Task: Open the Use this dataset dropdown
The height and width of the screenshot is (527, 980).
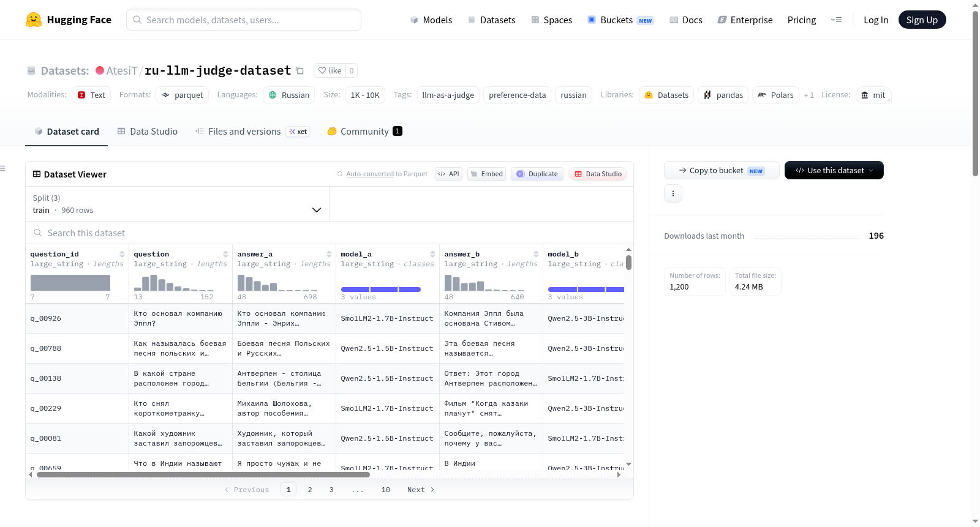Action: 834,170
